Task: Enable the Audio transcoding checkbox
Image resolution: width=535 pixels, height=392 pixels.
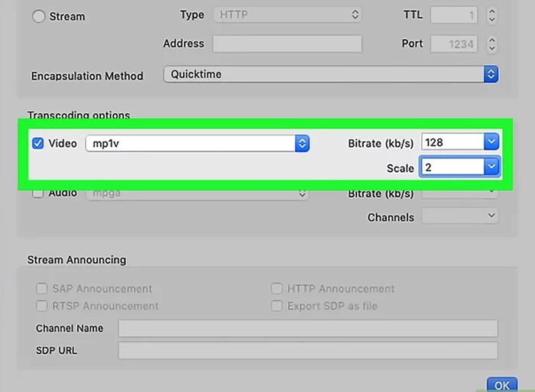Action: pyautogui.click(x=37, y=193)
